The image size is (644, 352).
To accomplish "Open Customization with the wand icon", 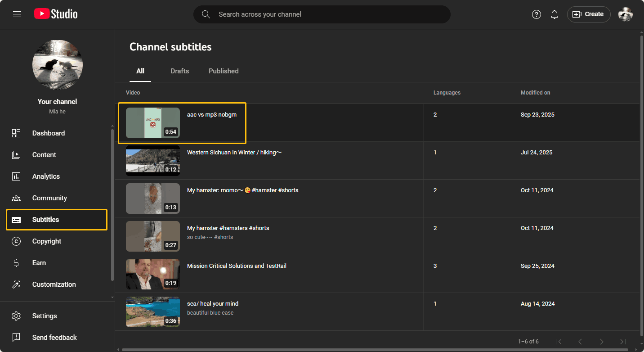I will [x=54, y=284].
